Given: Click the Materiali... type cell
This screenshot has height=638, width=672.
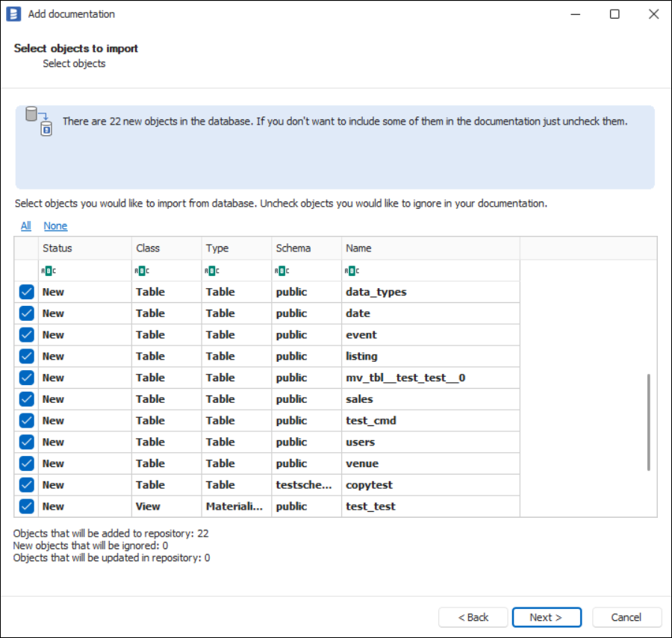Looking at the screenshot, I should coord(237,506).
